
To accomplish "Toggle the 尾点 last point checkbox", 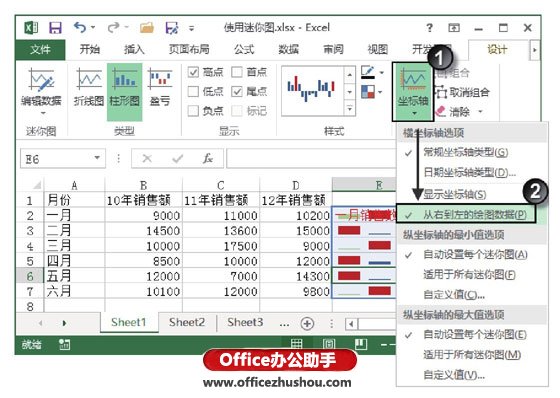I will [x=237, y=91].
